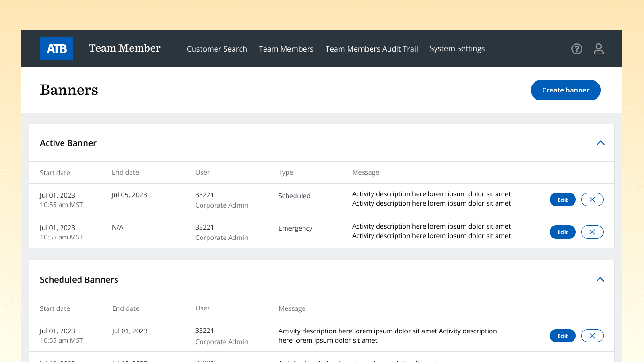Click End date header in Scheduled Banners table
Image resolution: width=644 pixels, height=362 pixels.
point(126,308)
